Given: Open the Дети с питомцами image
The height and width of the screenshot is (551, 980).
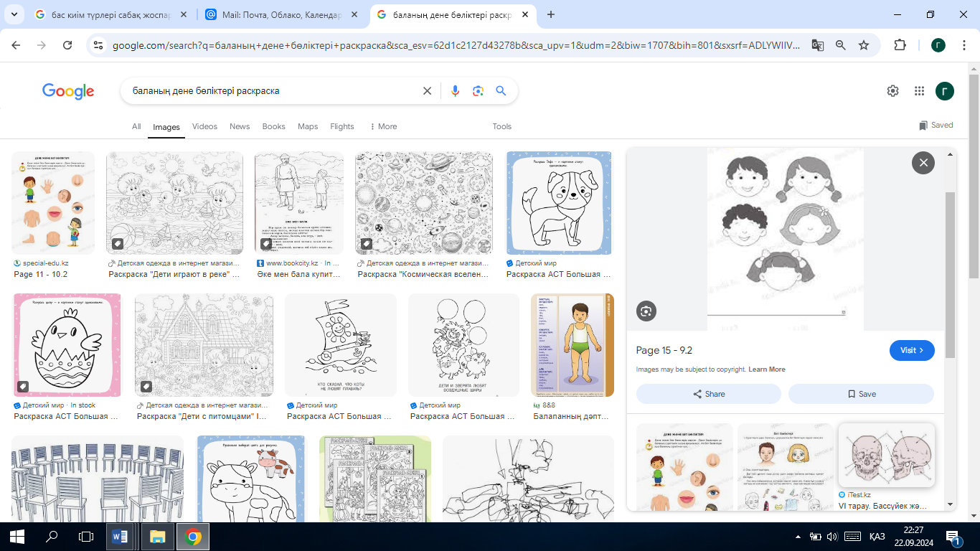Looking at the screenshot, I should pos(204,345).
